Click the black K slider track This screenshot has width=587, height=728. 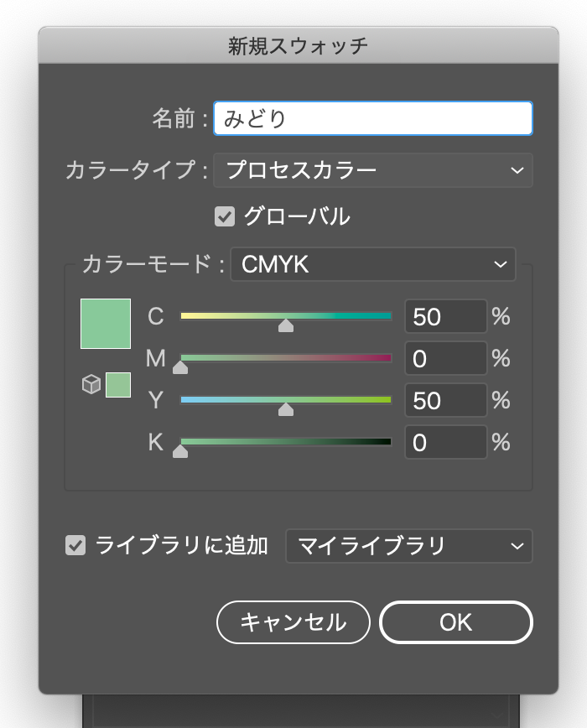tap(286, 442)
